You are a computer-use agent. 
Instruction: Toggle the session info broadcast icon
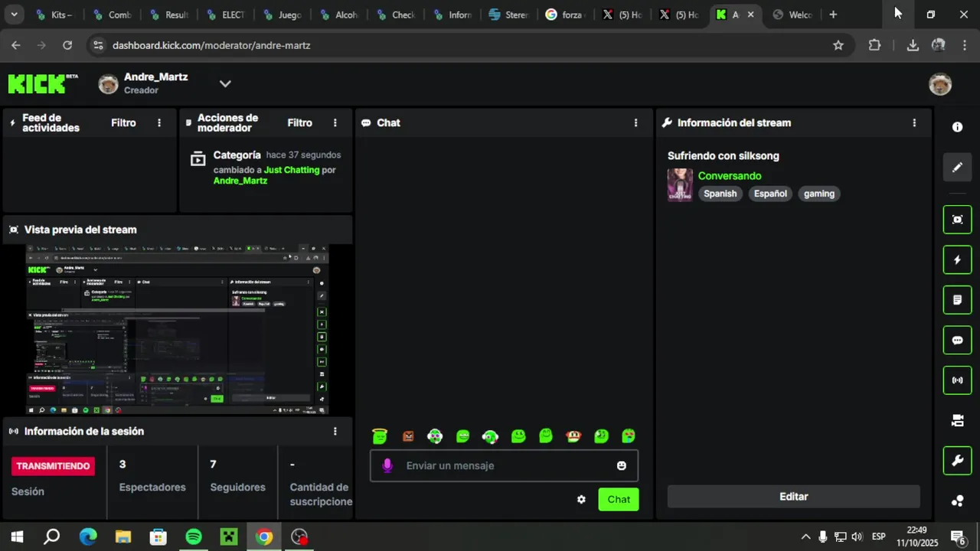[957, 380]
